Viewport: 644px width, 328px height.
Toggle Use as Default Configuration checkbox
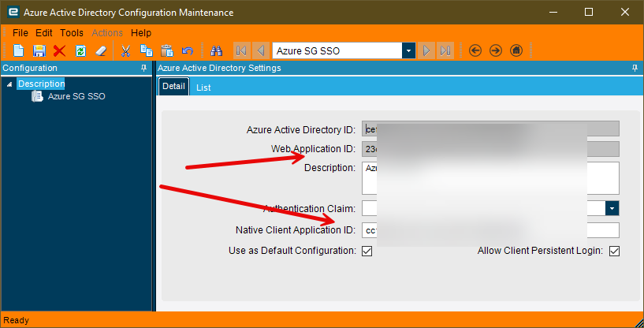click(367, 251)
